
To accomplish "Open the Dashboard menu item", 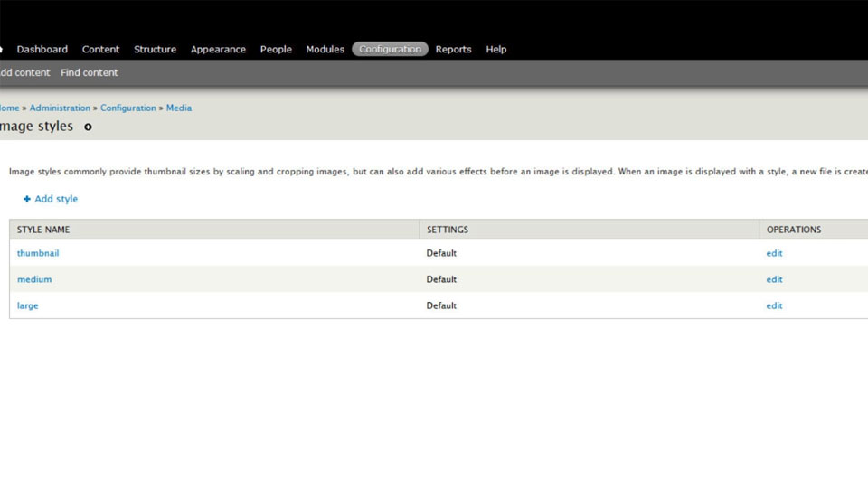I will click(42, 49).
